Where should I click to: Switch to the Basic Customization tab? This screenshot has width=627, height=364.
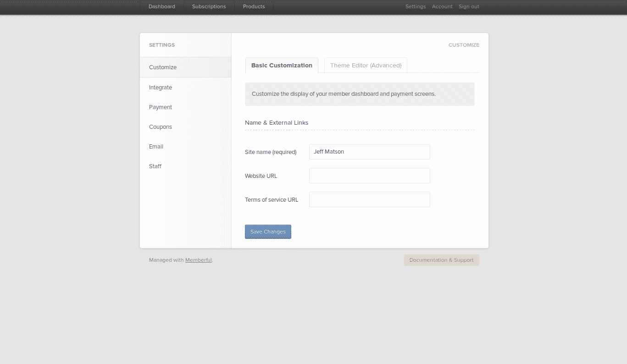[282, 66]
